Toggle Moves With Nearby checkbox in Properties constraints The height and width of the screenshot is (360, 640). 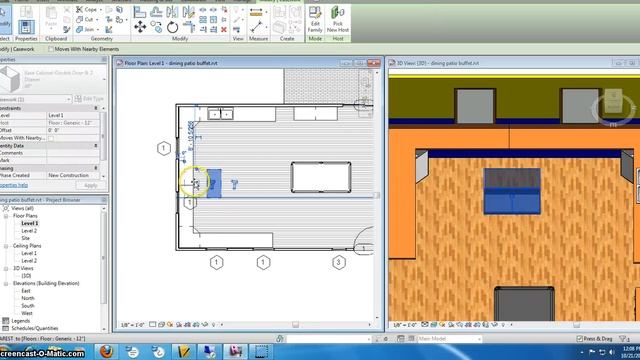(x=51, y=138)
